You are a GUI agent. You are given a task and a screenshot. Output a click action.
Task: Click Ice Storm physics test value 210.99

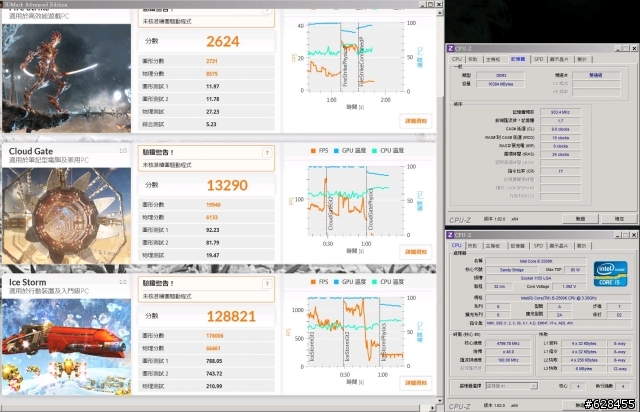[214, 386]
